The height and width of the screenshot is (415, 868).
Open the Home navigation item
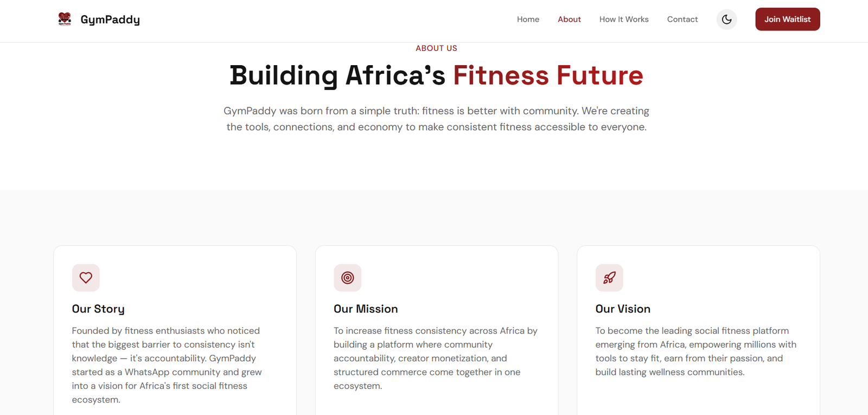528,19
